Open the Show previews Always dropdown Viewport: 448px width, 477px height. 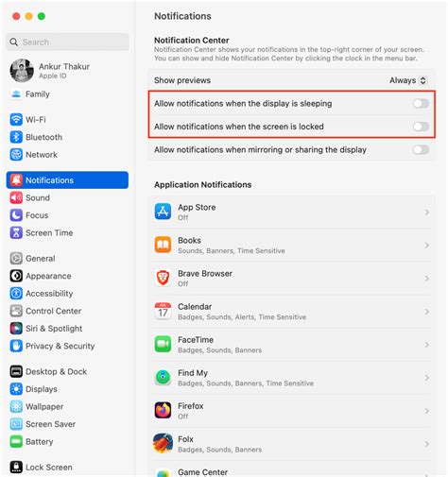click(408, 80)
